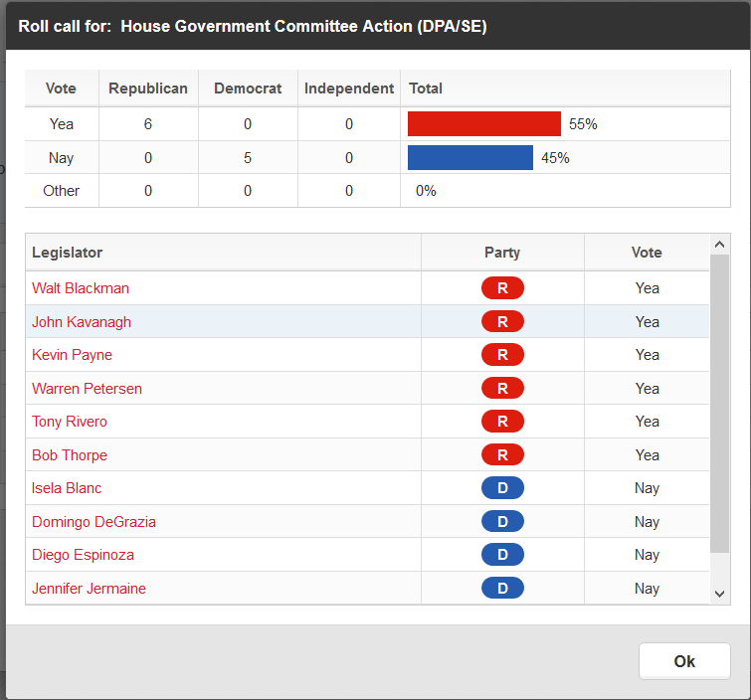Click the 0% total label in Other row

tap(426, 191)
